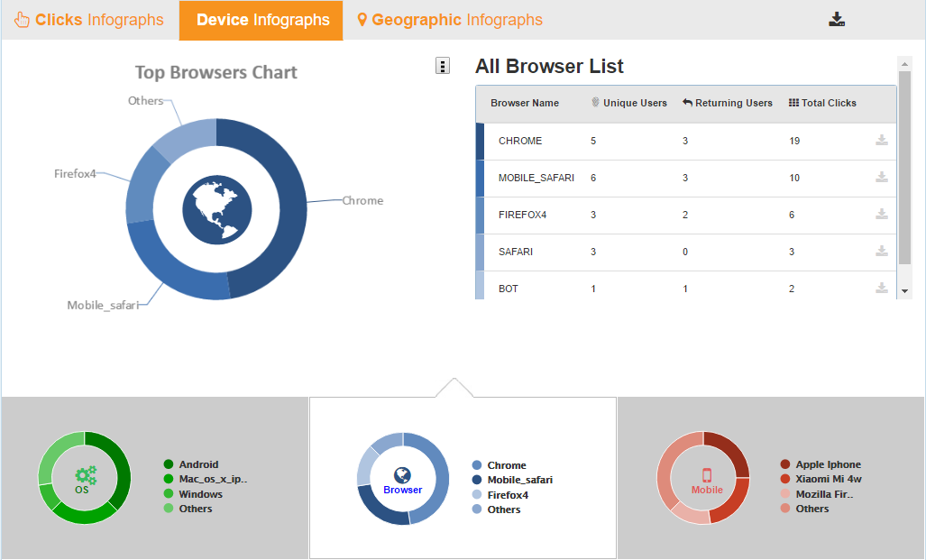Click the Chrome segment label on chart
Viewport: 926px width, 560px height.
tap(362, 201)
